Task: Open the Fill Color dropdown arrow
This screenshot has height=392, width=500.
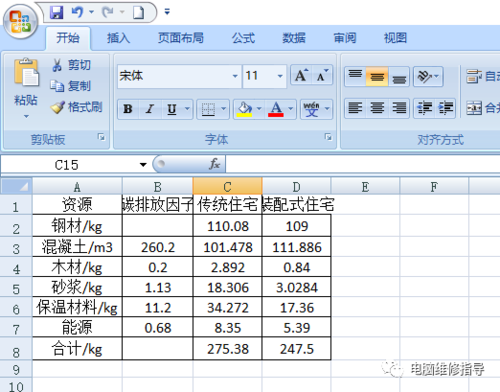Action: point(259,109)
